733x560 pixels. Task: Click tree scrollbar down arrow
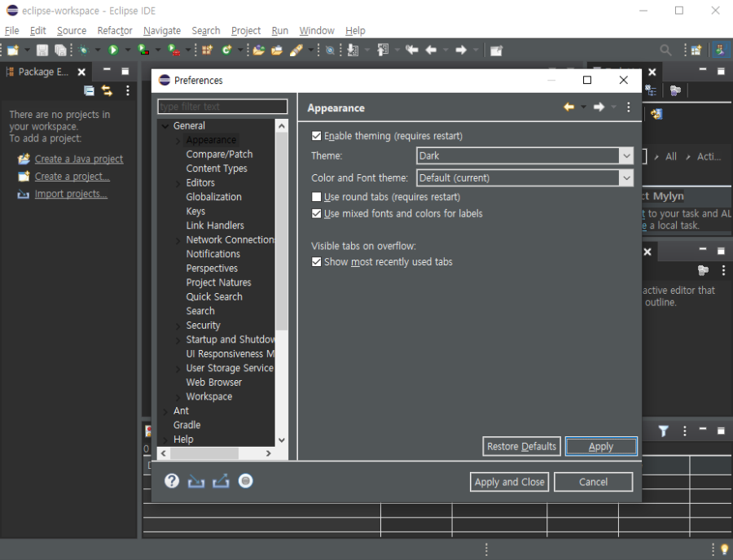(282, 440)
